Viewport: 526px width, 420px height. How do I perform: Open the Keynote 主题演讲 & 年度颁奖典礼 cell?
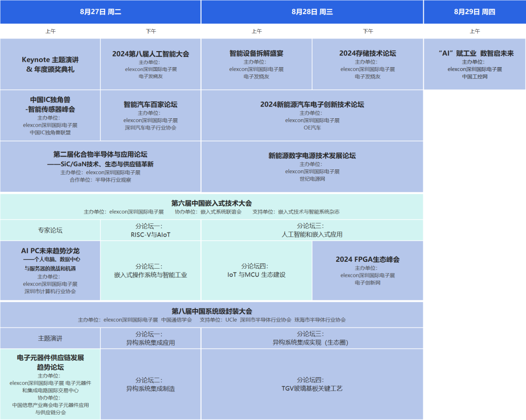50,64
